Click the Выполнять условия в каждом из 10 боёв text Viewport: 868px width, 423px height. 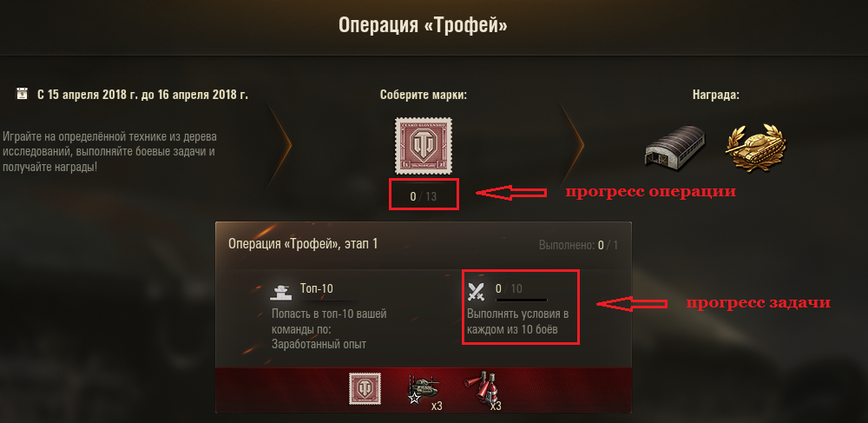tap(517, 321)
